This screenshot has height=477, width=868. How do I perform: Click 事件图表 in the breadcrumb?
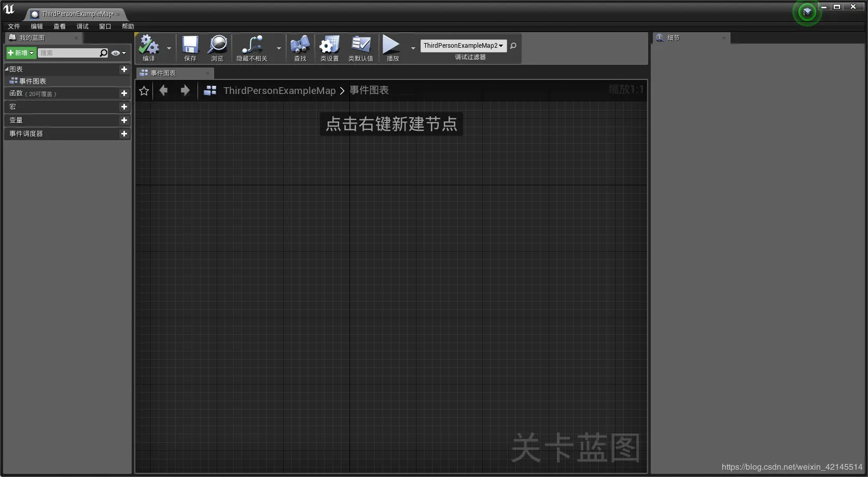(369, 90)
